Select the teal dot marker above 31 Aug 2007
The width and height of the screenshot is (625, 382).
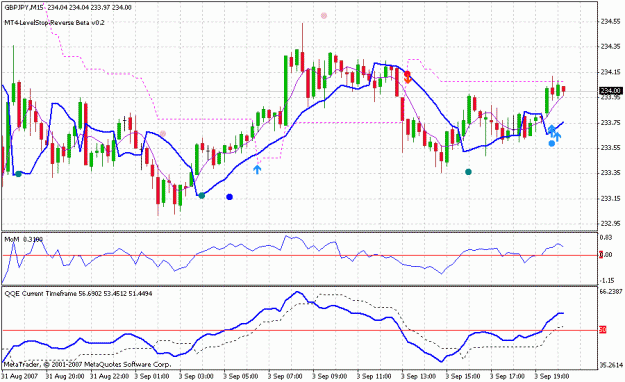[x=18, y=174]
